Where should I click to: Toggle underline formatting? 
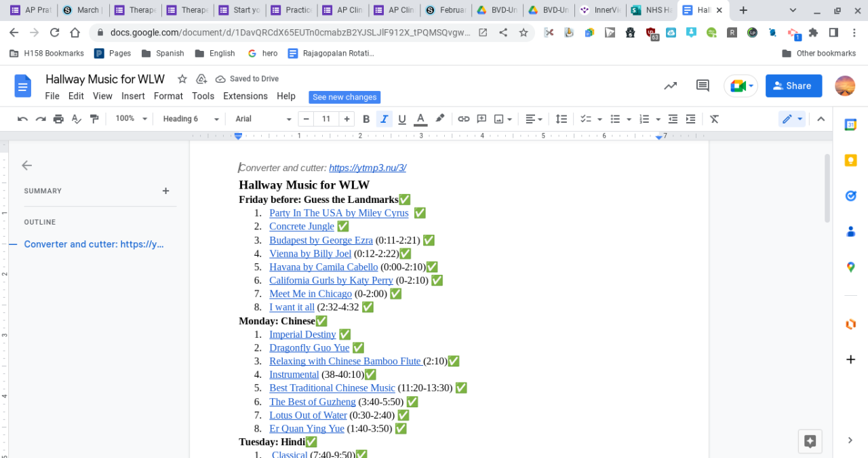pos(402,119)
